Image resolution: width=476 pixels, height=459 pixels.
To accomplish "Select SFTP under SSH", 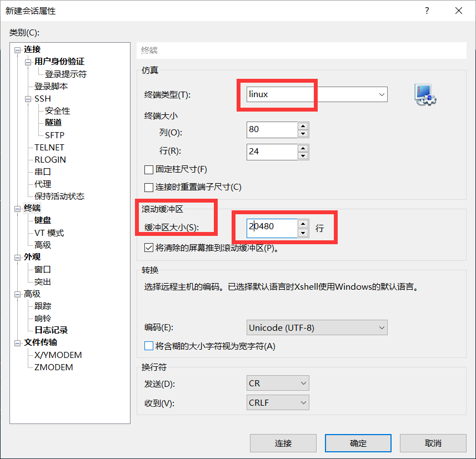I will [54, 135].
